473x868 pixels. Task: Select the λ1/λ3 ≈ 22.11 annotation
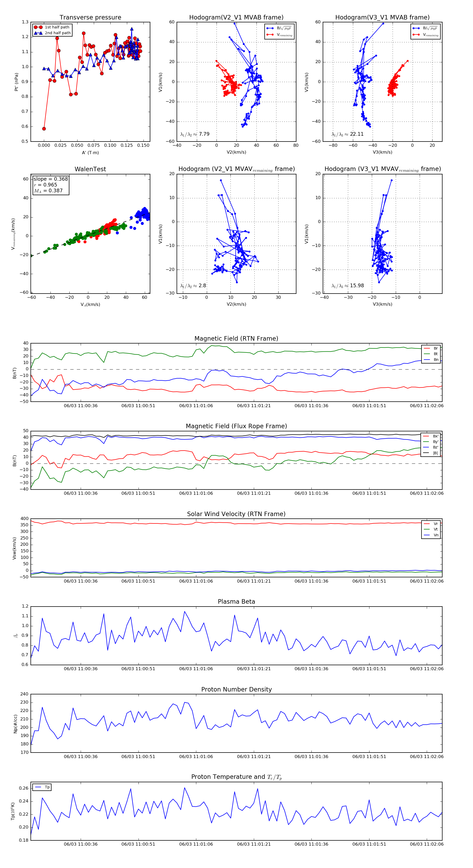pyautogui.click(x=347, y=134)
